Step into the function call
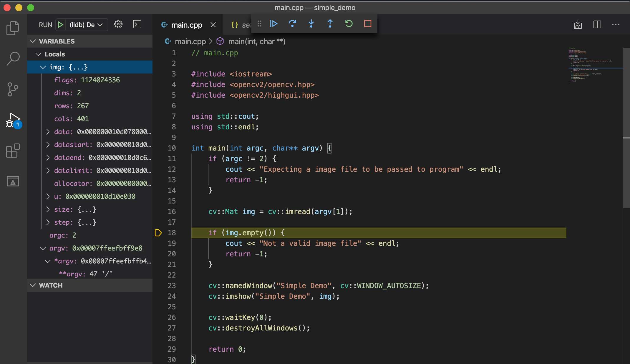 [x=311, y=24]
